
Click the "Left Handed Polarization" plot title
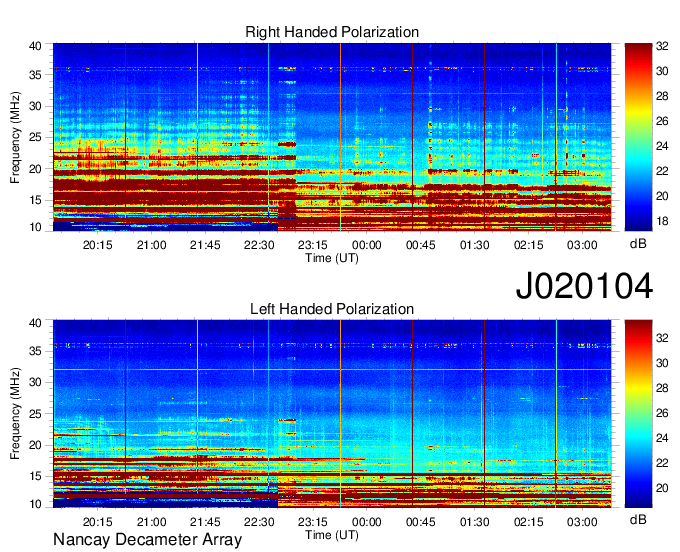[x=332, y=309]
